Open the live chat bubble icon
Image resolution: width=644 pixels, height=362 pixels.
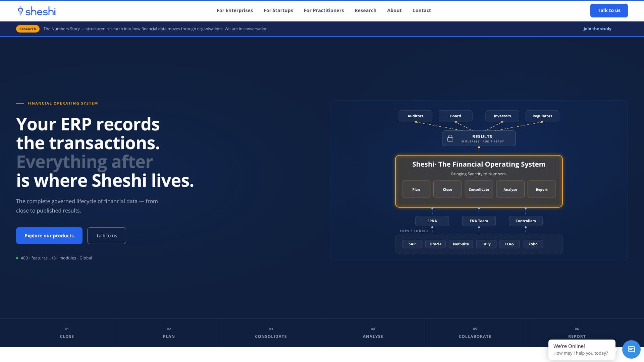631,350
